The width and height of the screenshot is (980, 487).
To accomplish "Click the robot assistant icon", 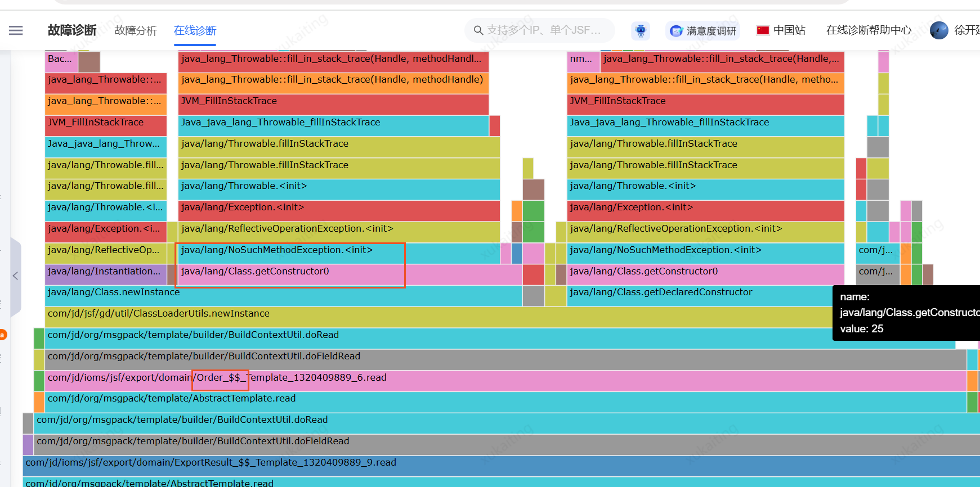I will click(641, 30).
